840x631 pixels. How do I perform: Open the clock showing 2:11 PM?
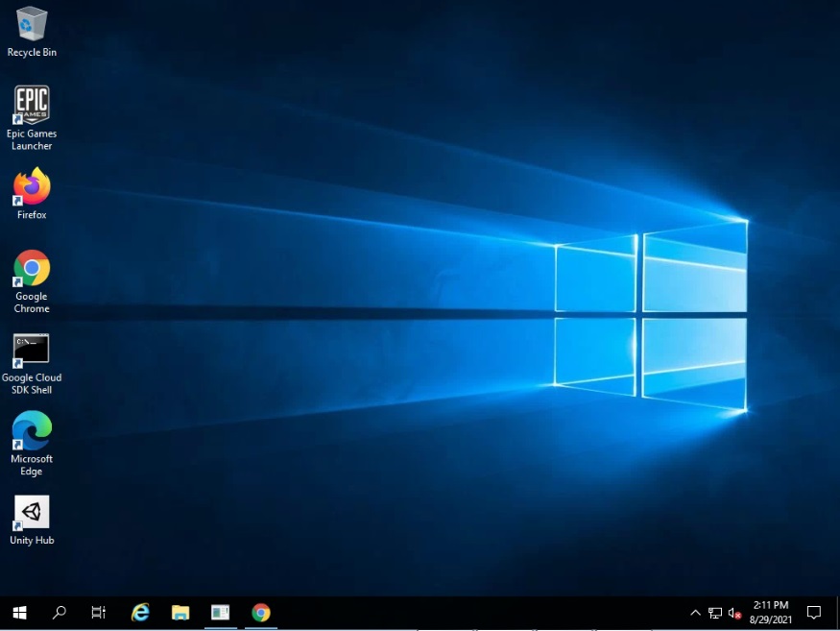tap(771, 612)
